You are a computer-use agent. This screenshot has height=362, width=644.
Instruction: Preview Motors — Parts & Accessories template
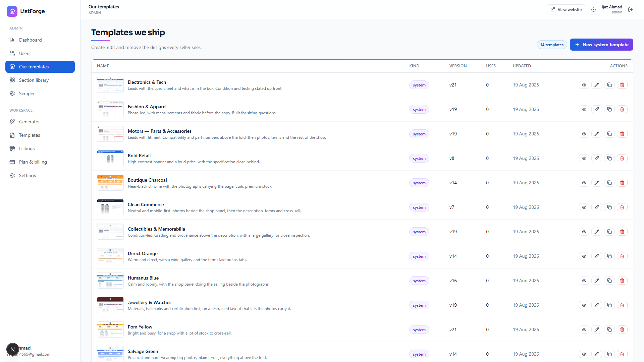(x=584, y=134)
